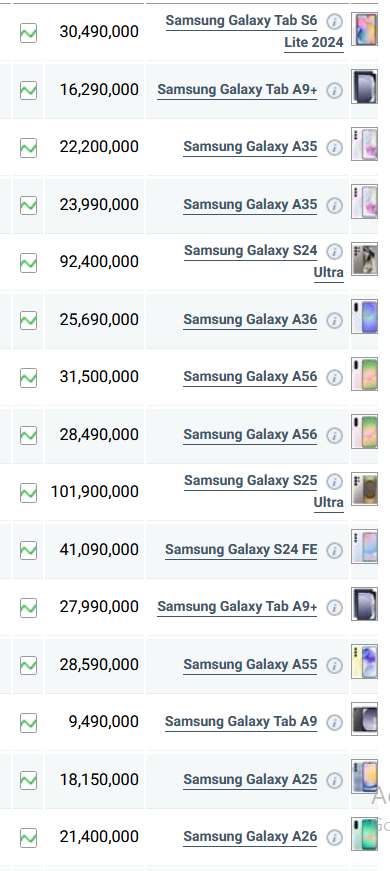Open chart icon for Galaxy A56 priced 31,500,000
The height and width of the screenshot is (871, 390).
28,378
